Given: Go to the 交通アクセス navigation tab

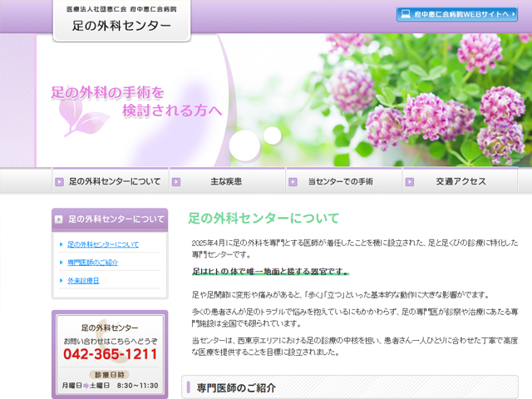Looking at the screenshot, I should tap(461, 181).
